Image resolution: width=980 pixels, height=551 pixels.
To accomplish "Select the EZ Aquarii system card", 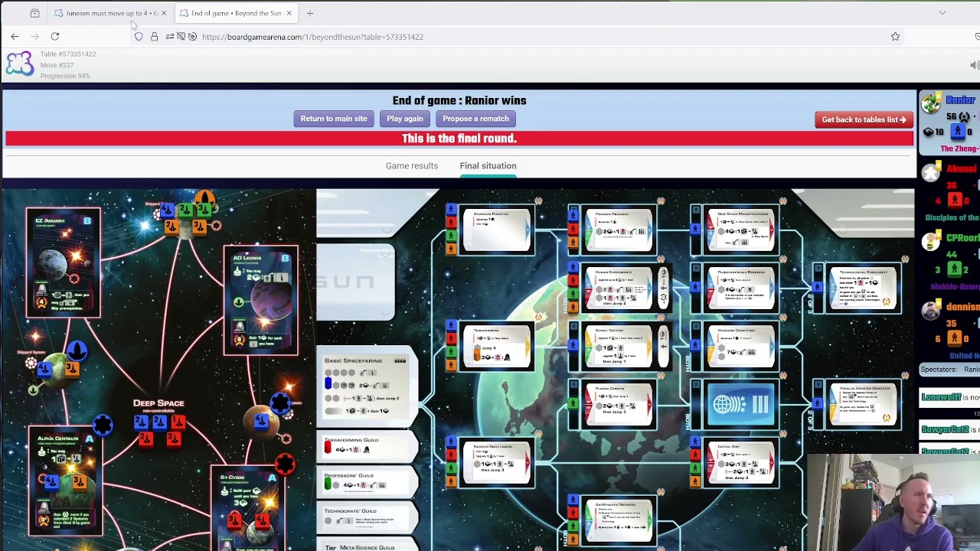I will pos(63,262).
